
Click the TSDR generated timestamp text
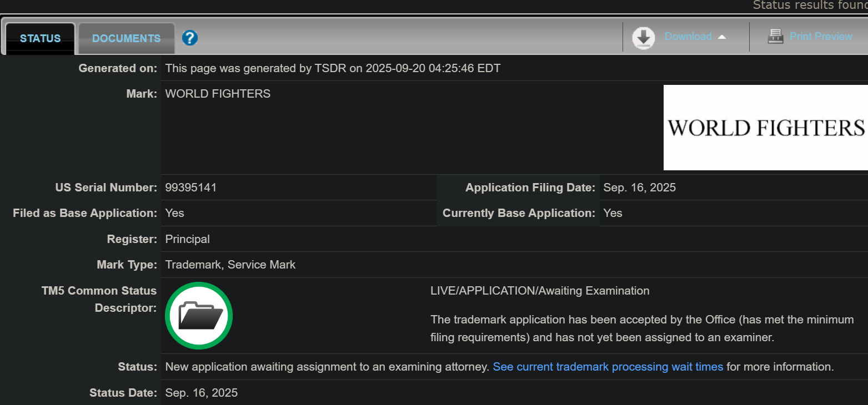coord(333,68)
